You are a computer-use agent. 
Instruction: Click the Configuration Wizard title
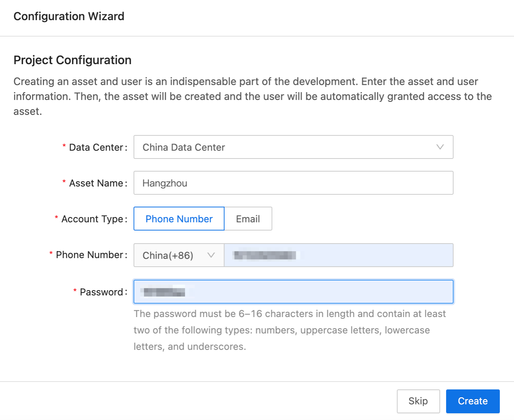[x=69, y=16]
